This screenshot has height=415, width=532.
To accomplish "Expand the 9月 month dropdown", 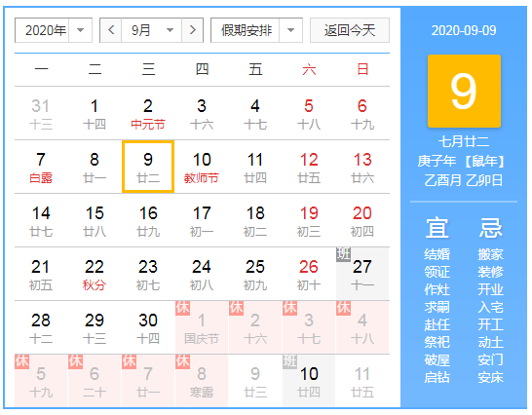I will click(152, 30).
